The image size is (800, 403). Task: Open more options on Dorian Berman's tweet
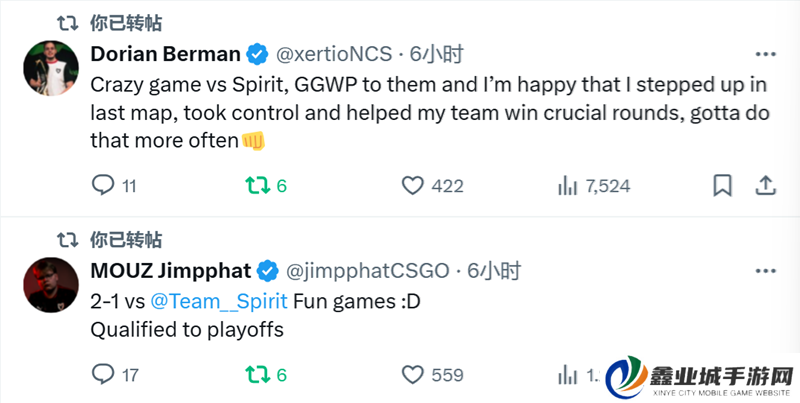pos(765,53)
